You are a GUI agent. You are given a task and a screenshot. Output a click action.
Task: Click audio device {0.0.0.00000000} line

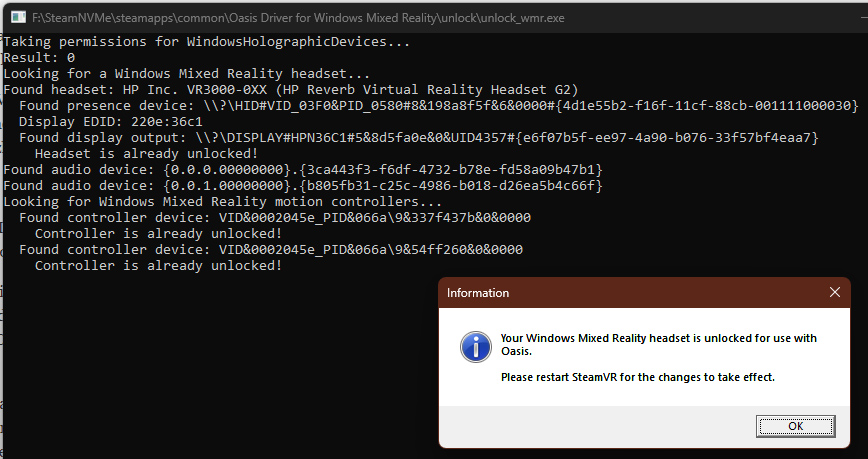(303, 169)
